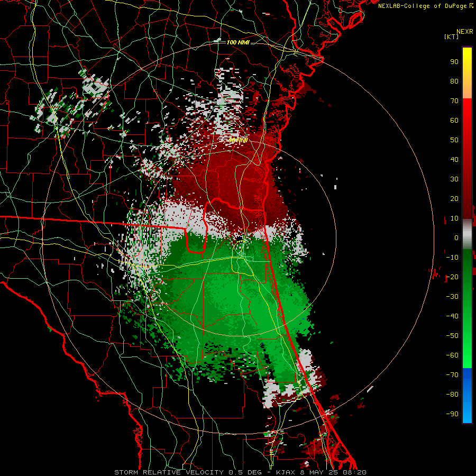
Task: Pick the gray zero segment of color bar
Action: click(x=467, y=234)
